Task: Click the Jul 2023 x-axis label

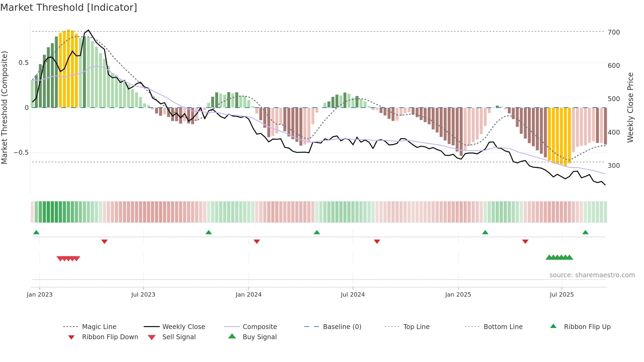Action: [143, 294]
